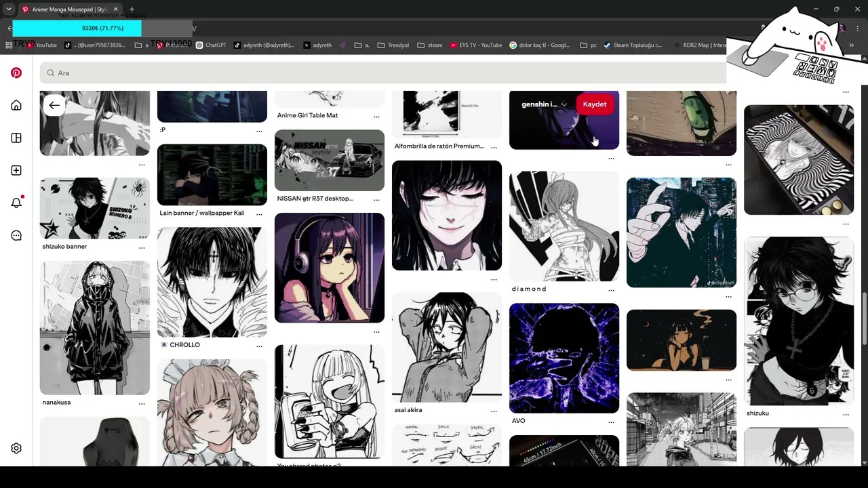Viewport: 868px width, 488px height.
Task: Click the 'Lain banner / wallpapper Kali' title
Action: (x=202, y=213)
